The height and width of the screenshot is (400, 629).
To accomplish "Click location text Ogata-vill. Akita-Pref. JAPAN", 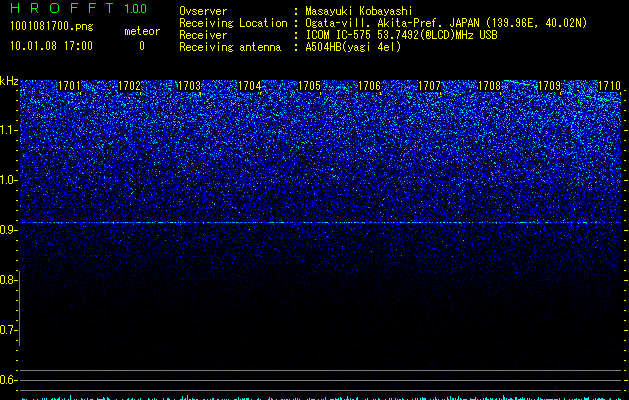I will (x=393, y=23).
